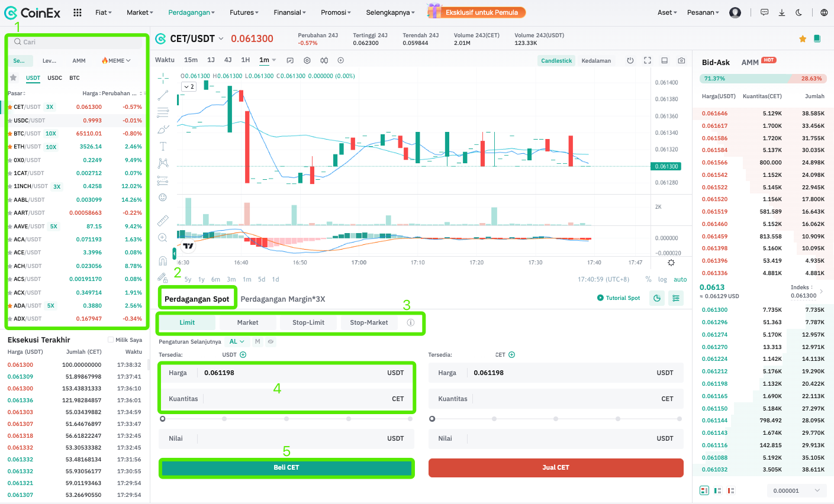Click the Eksklusif untuk Pemula banner
Image resolution: width=834 pixels, height=504 pixels.
click(476, 12)
